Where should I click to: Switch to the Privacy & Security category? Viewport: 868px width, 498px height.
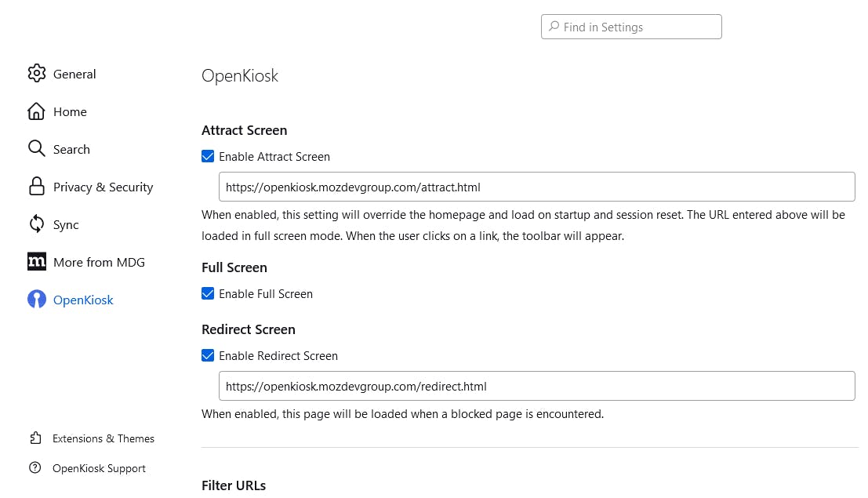[x=103, y=187]
